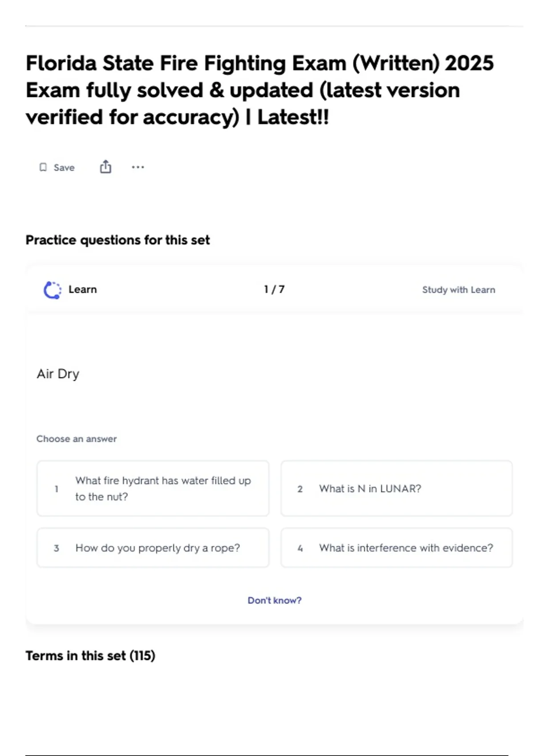Select 'What is interference with evidence?' option
The image size is (534, 756).
coord(406,548)
